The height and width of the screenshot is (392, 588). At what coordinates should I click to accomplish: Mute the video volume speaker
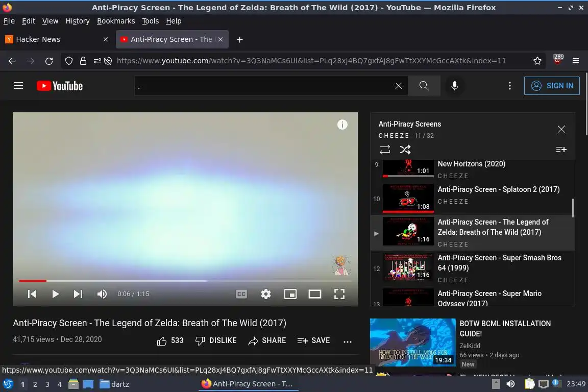[x=102, y=294]
